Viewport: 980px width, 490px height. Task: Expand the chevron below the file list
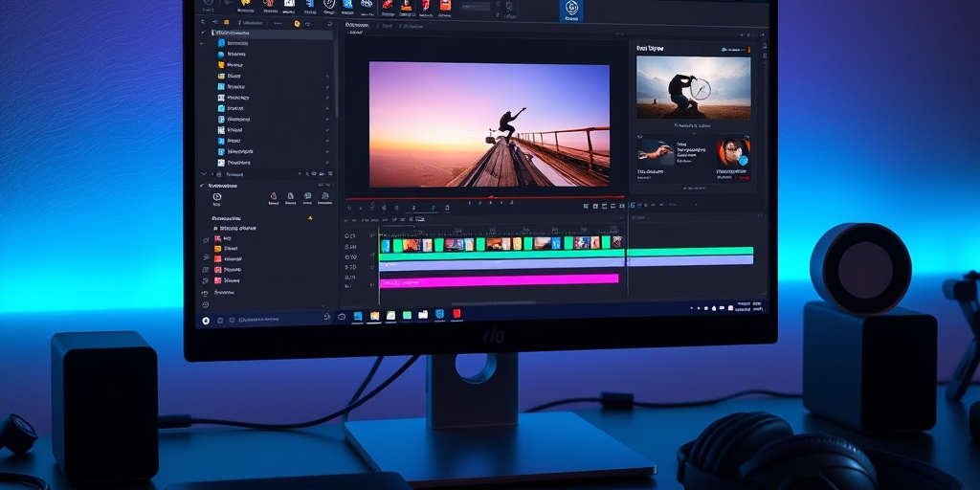[x=203, y=174]
